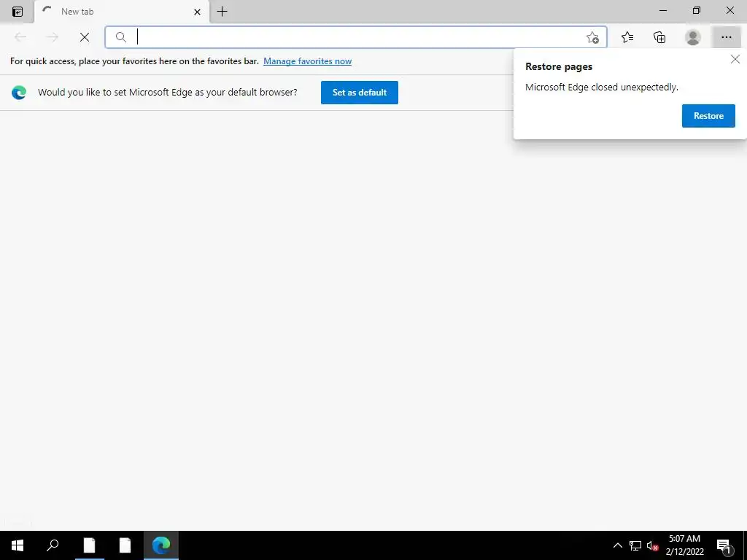Open the Action Center notifications
The image size is (747, 560).
coord(724,545)
